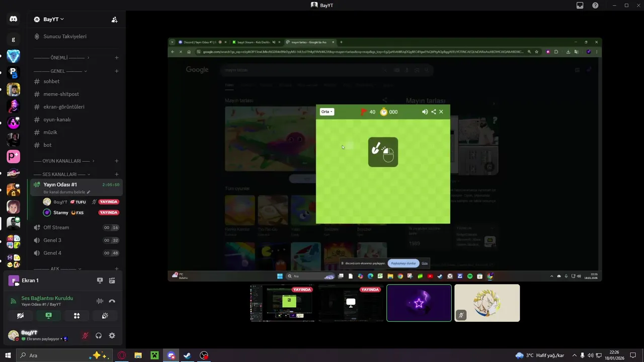Open the pink 'p+' server icon
Image resolution: width=644 pixels, height=362 pixels.
coord(13,156)
